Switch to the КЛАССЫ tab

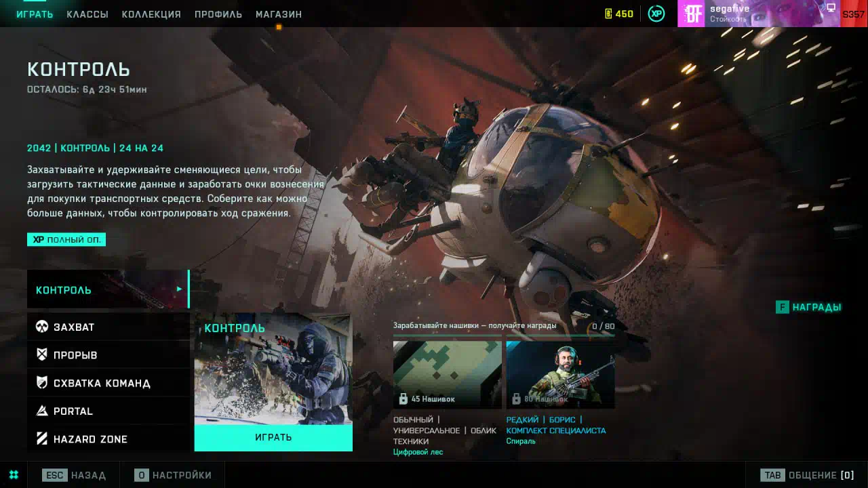[87, 14]
